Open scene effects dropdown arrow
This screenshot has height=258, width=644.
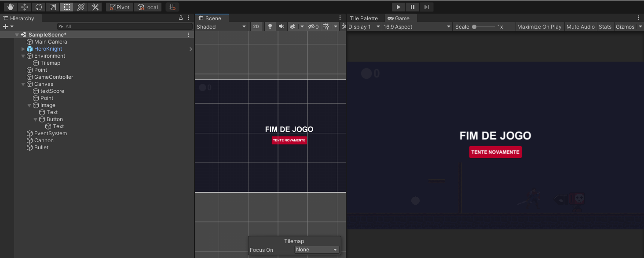[x=302, y=26]
